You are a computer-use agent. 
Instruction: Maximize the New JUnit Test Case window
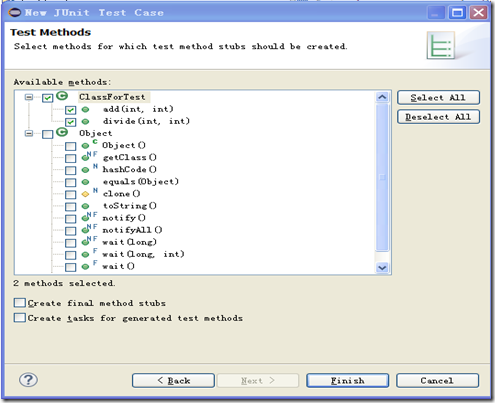[x=457, y=13]
